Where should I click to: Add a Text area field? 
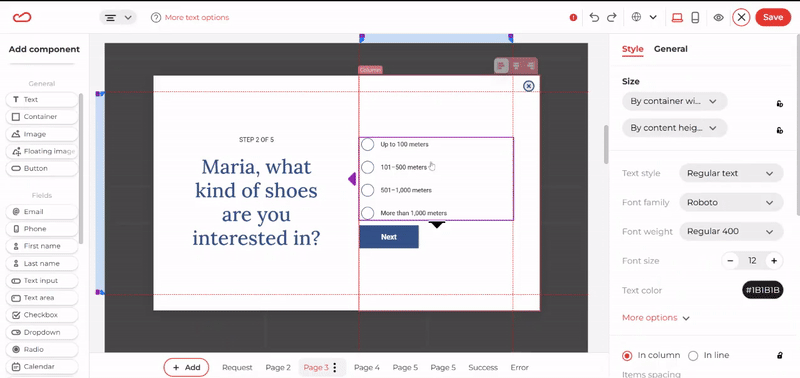point(42,298)
